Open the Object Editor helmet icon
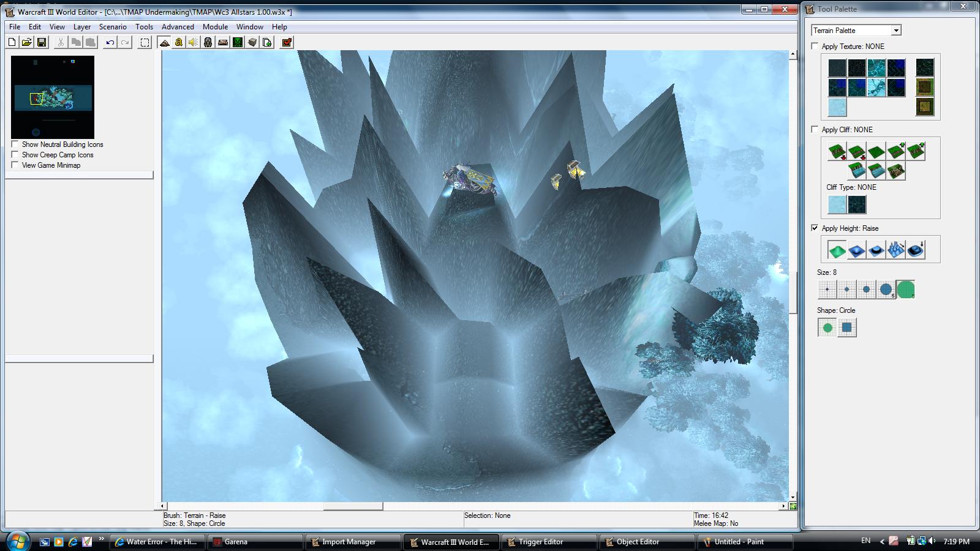The width and height of the screenshot is (980, 551). coord(208,42)
